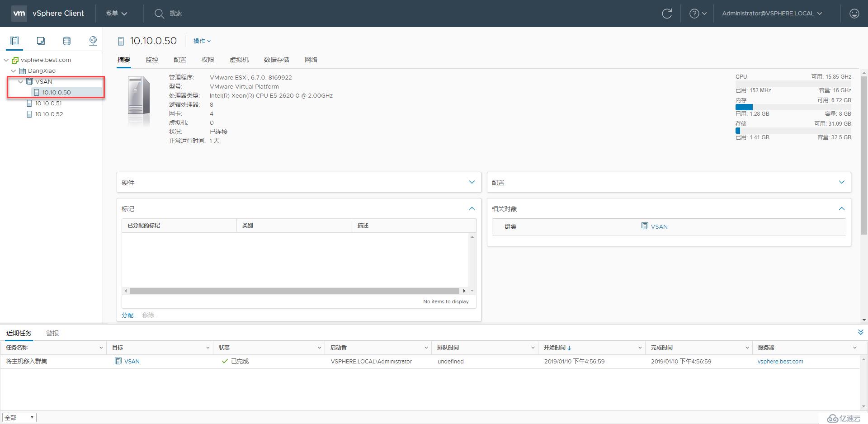
Task: Click the 分配... assign tag link
Action: [x=129, y=315]
